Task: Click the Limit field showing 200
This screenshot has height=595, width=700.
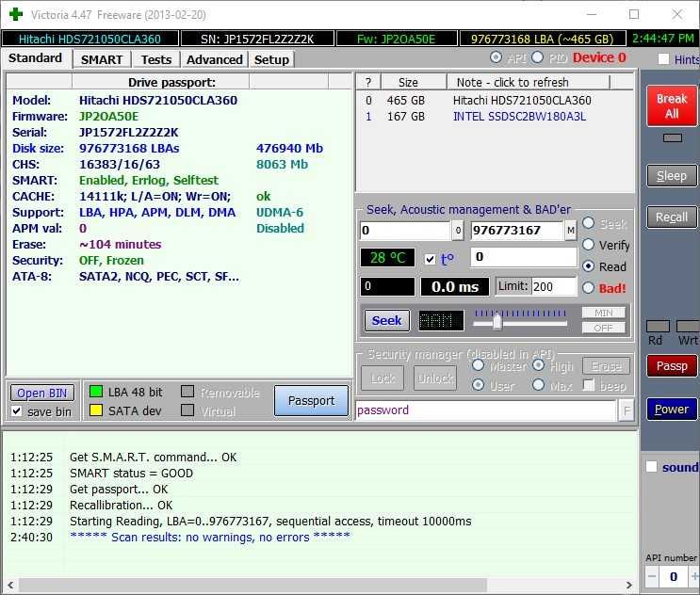Action: point(554,286)
